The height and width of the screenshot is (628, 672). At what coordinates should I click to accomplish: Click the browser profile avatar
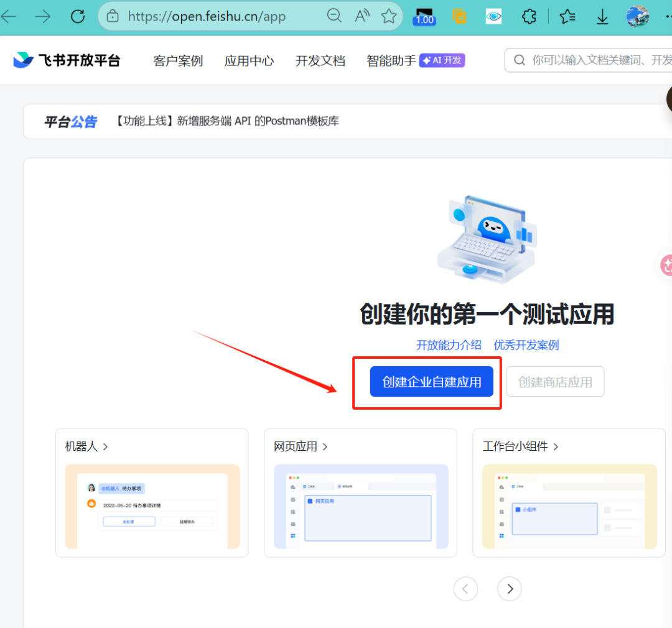637,16
